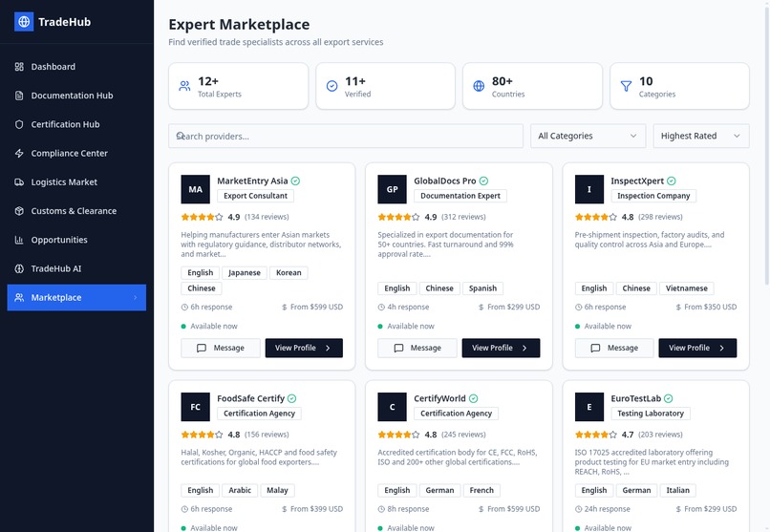Click the FC avatar of FoodSafe Certify

(x=196, y=407)
